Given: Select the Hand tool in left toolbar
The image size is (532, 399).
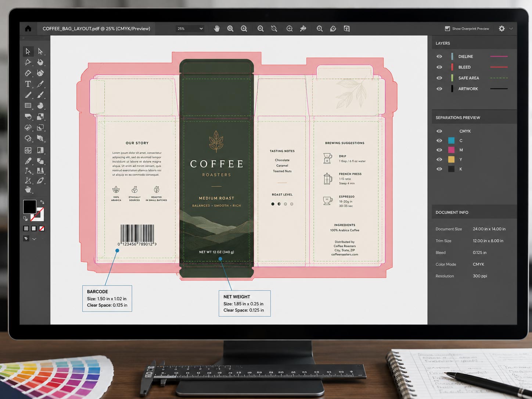Looking at the screenshot, I should point(28,190).
